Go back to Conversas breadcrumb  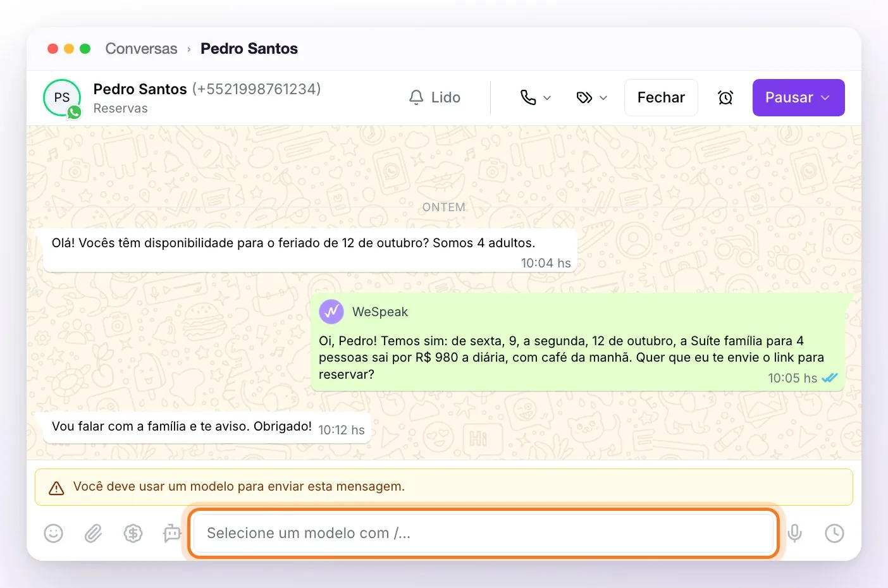141,49
